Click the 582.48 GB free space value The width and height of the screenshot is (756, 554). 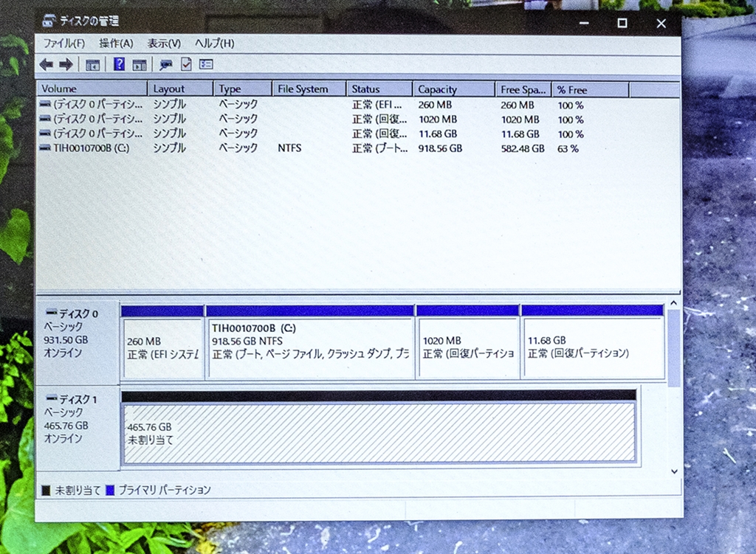tap(523, 148)
